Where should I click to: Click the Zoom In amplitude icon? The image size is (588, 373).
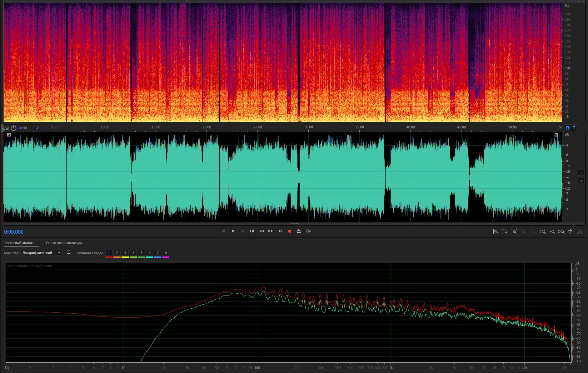(x=495, y=231)
